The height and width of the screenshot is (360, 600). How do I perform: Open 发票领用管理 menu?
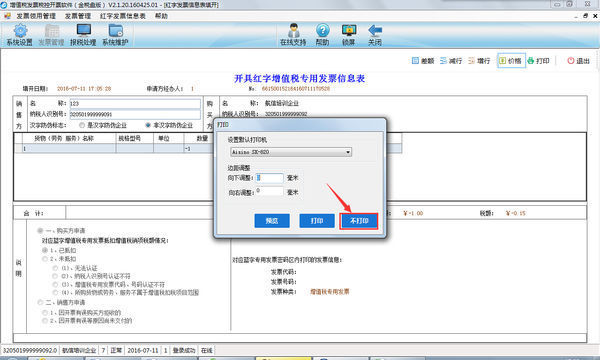(36, 16)
